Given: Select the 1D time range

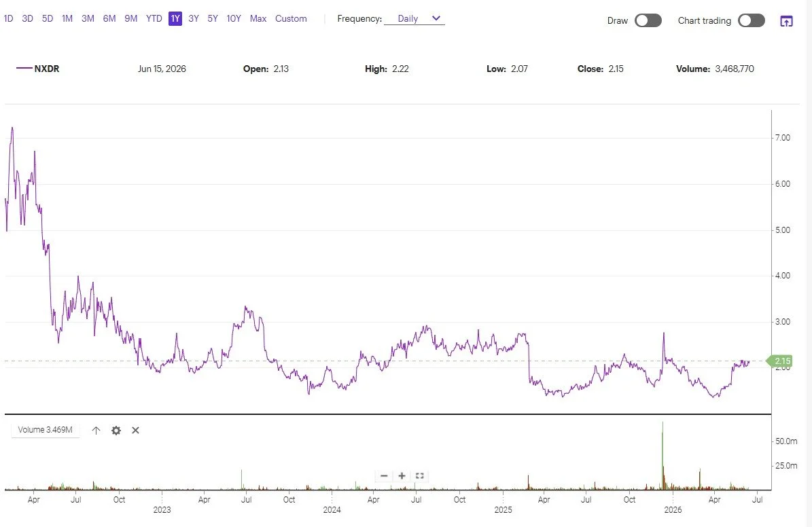Looking at the screenshot, I should [8, 18].
